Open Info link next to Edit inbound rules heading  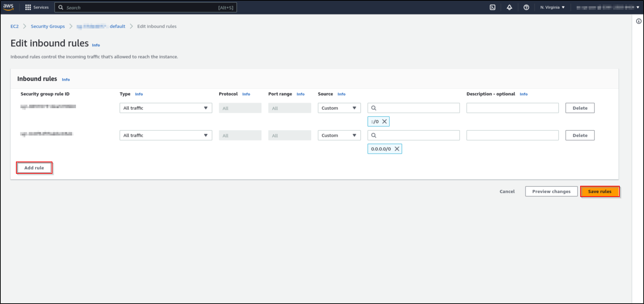(96, 45)
